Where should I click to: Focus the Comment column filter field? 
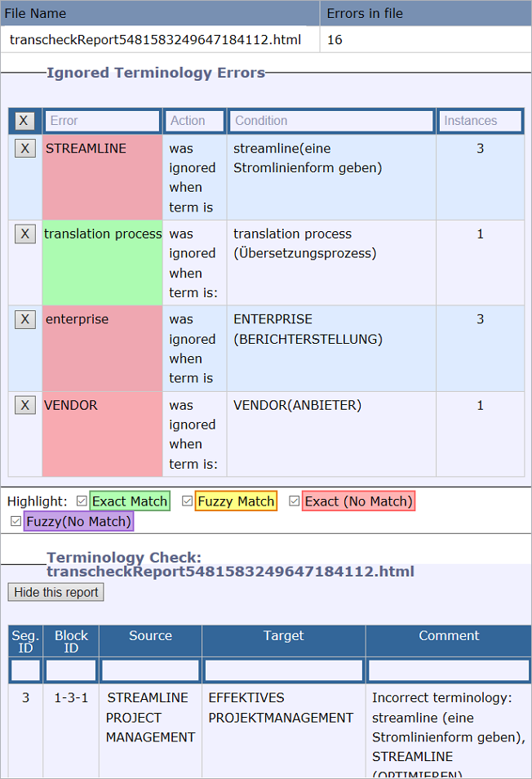pos(449,670)
